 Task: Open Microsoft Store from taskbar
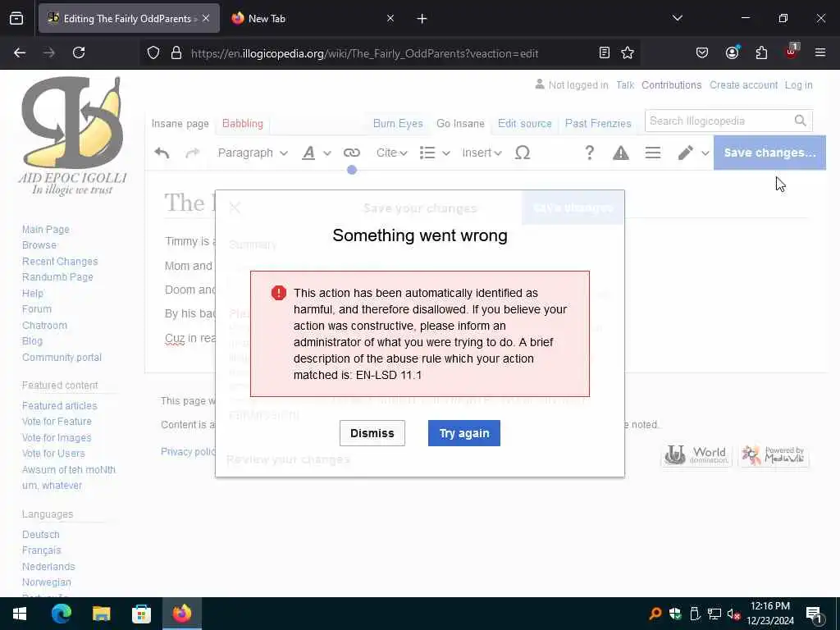coord(141,614)
